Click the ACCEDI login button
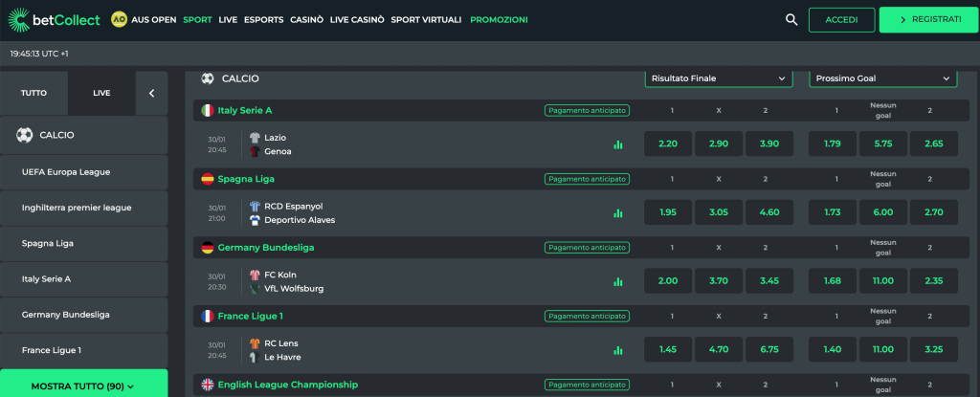Viewport: 980px width, 397px height. point(841,20)
